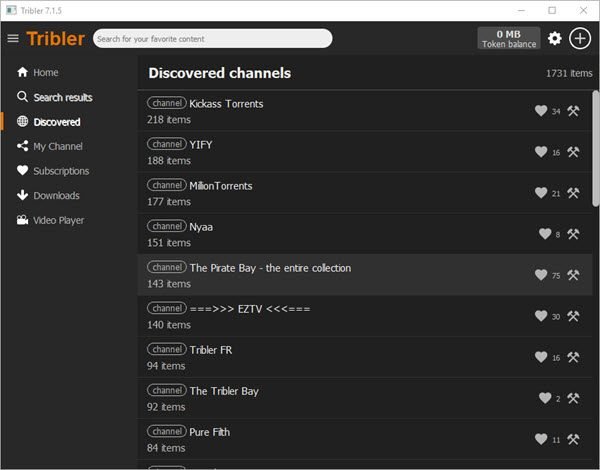Click hammer icon for The Tribler Bay
Image resolution: width=600 pixels, height=470 pixels.
click(x=573, y=398)
